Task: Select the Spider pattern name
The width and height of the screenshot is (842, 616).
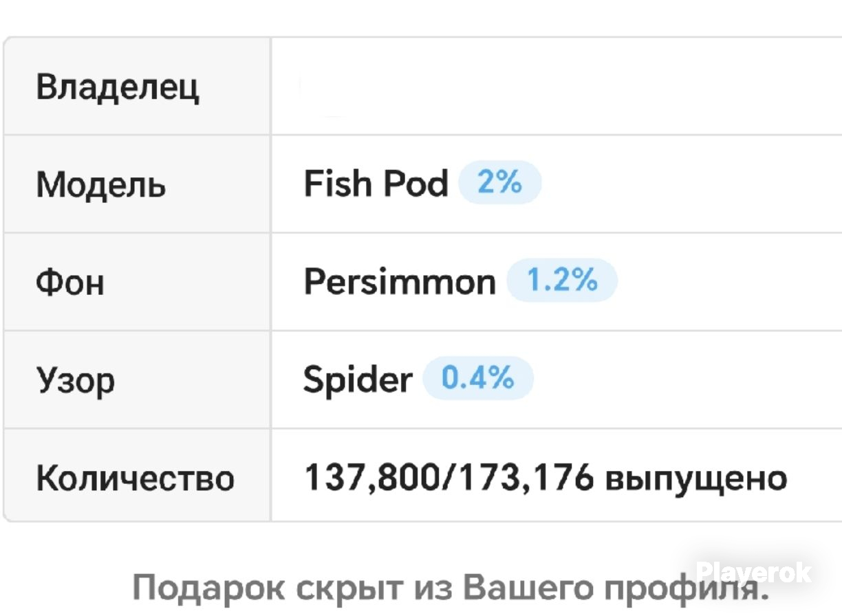Action: tap(358, 379)
